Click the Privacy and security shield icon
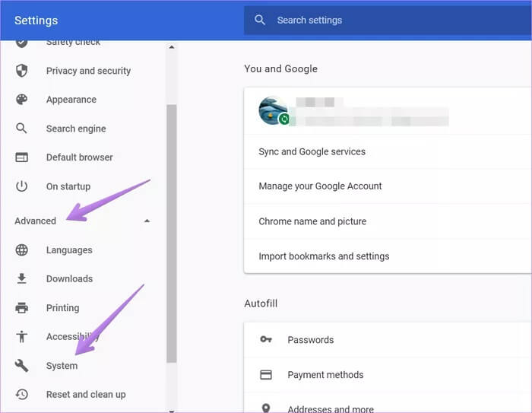The height and width of the screenshot is (413, 532). tap(22, 71)
